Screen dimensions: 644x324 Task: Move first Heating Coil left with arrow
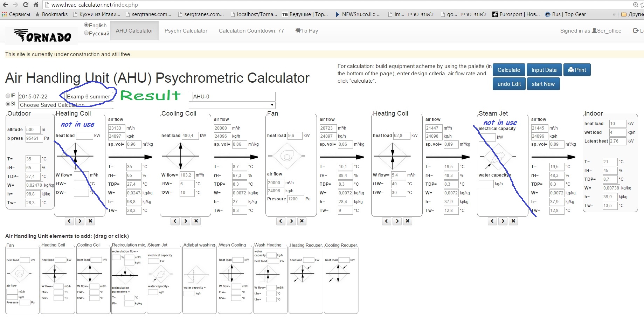[x=69, y=221]
